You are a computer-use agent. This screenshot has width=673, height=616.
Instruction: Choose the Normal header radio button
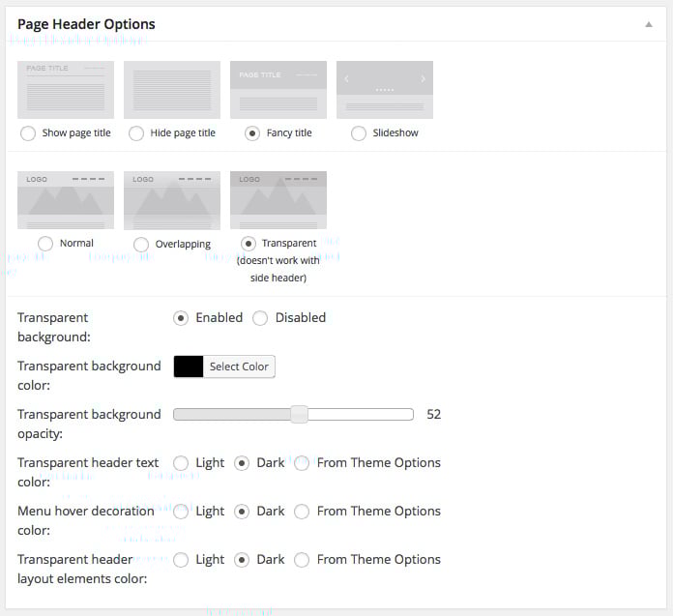tap(44, 244)
